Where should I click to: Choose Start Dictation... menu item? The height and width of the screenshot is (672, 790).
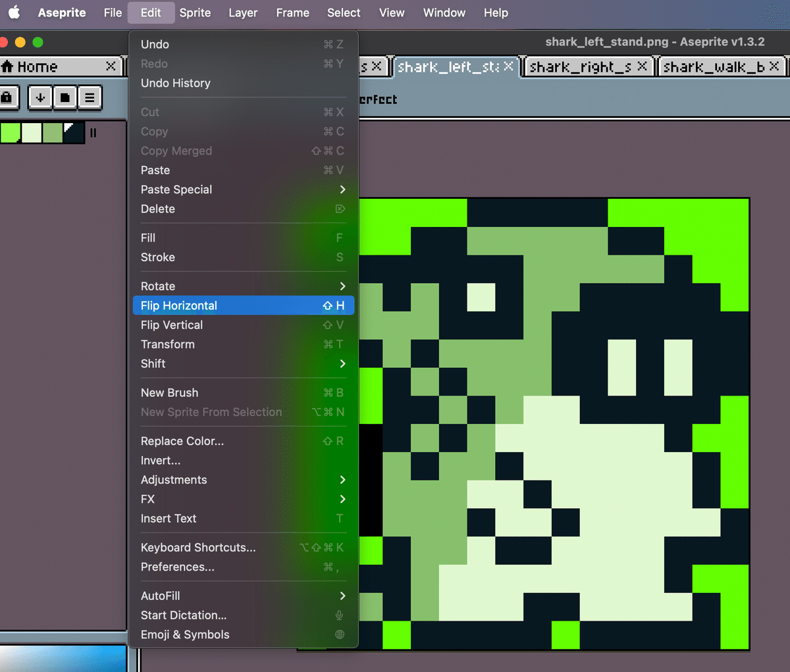pyautogui.click(x=244, y=615)
